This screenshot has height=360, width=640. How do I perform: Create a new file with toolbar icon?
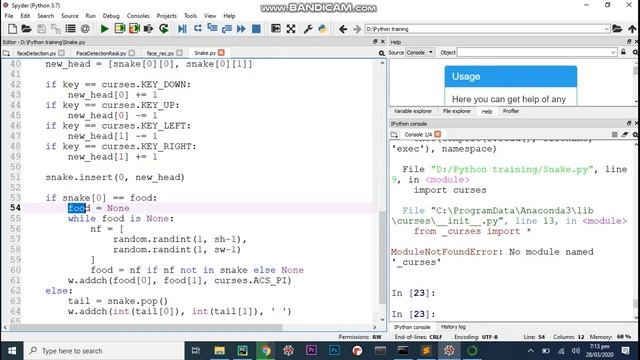[12, 29]
